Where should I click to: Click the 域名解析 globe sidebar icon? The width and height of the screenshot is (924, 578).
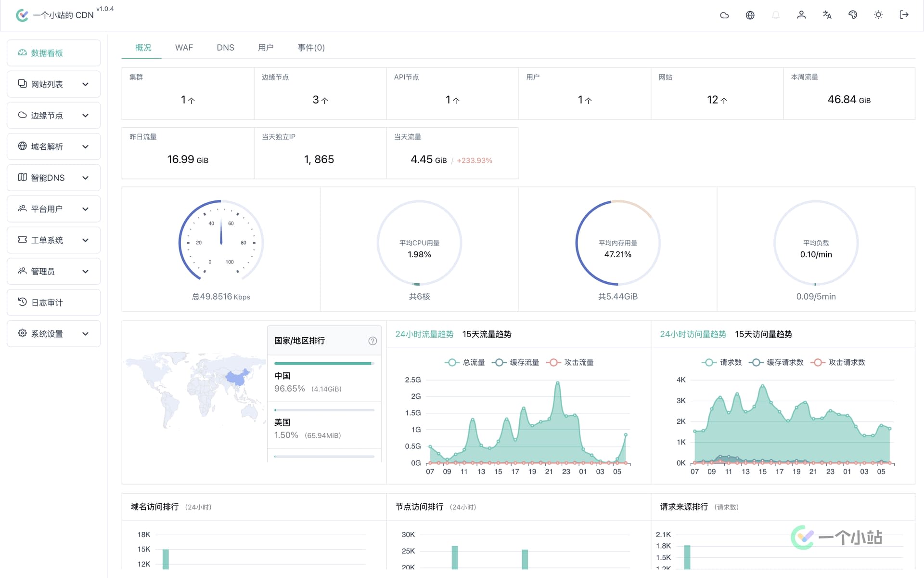click(x=22, y=146)
